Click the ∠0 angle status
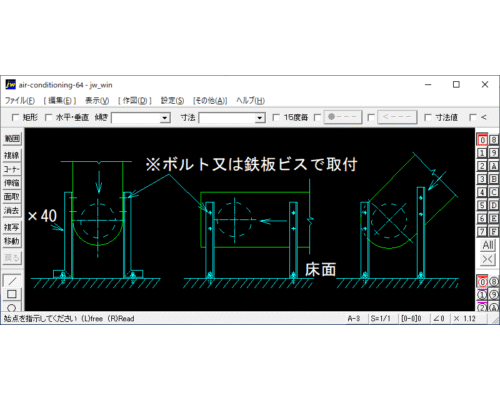The height and width of the screenshot is (400, 500). coord(439,319)
